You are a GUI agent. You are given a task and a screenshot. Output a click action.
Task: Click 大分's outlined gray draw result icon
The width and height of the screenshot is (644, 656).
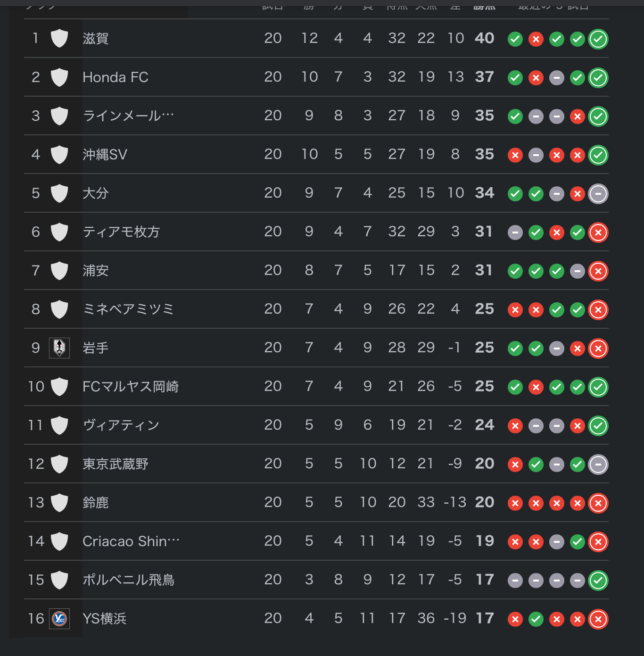(598, 194)
